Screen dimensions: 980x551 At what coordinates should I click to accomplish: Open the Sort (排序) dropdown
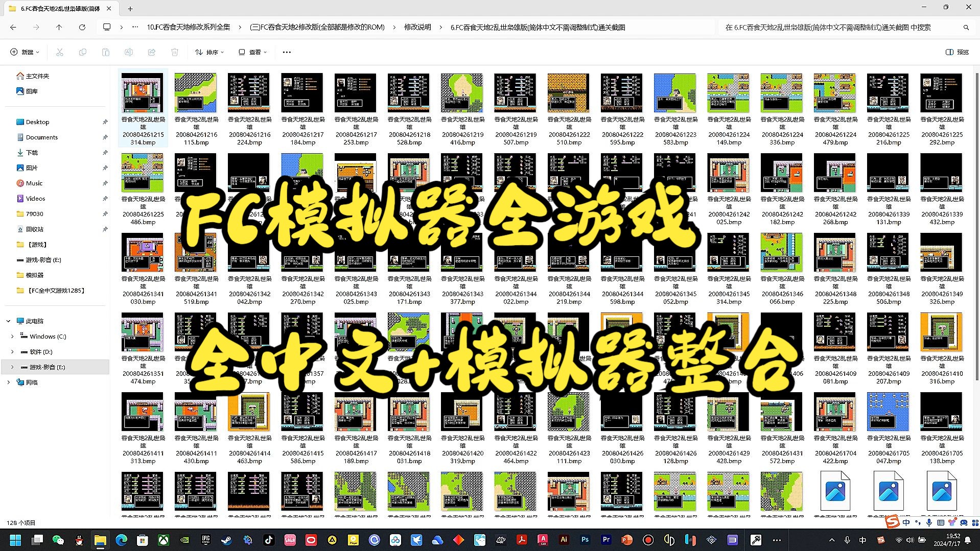(209, 52)
